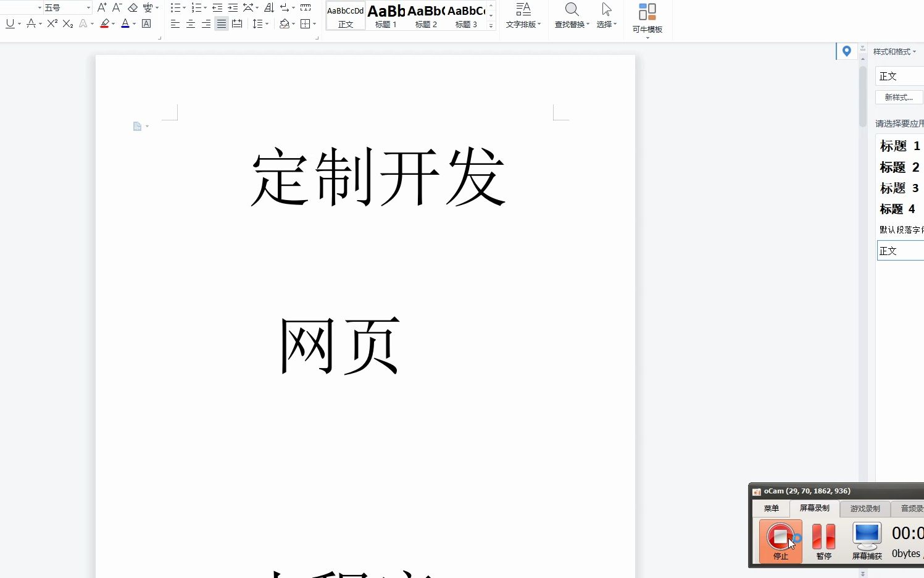Enable center text alignment
The width and height of the screenshot is (924, 578).
191,23
